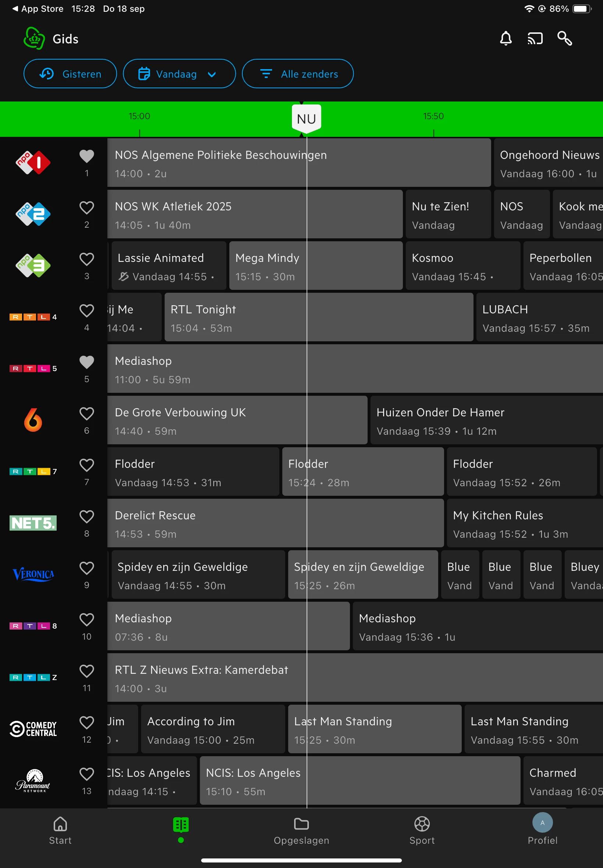
Task: Favorite channel 13 Paramount Network heart
Action: click(x=86, y=774)
